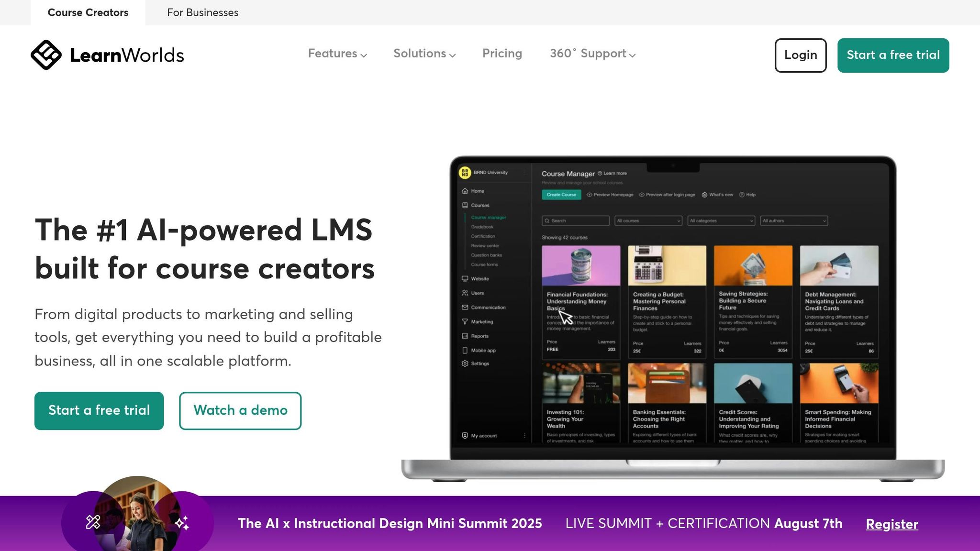
Task: Open the Investing 101 course thumbnail
Action: tap(581, 383)
